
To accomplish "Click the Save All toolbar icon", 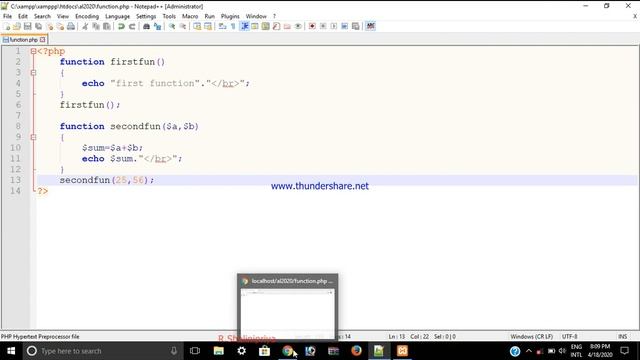I will click(38, 26).
